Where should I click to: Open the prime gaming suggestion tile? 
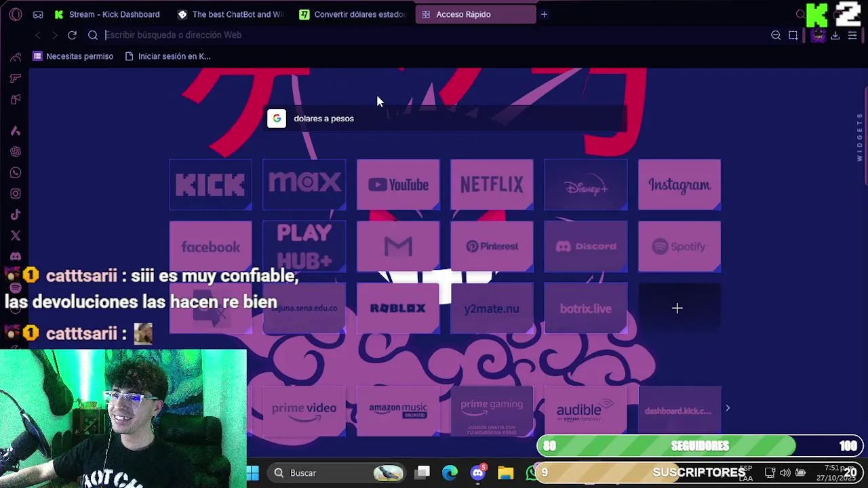pyautogui.click(x=492, y=410)
